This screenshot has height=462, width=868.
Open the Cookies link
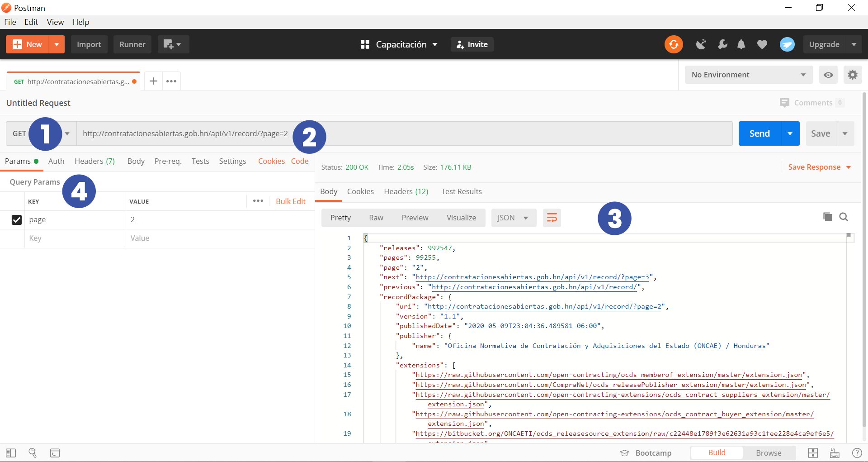point(271,161)
